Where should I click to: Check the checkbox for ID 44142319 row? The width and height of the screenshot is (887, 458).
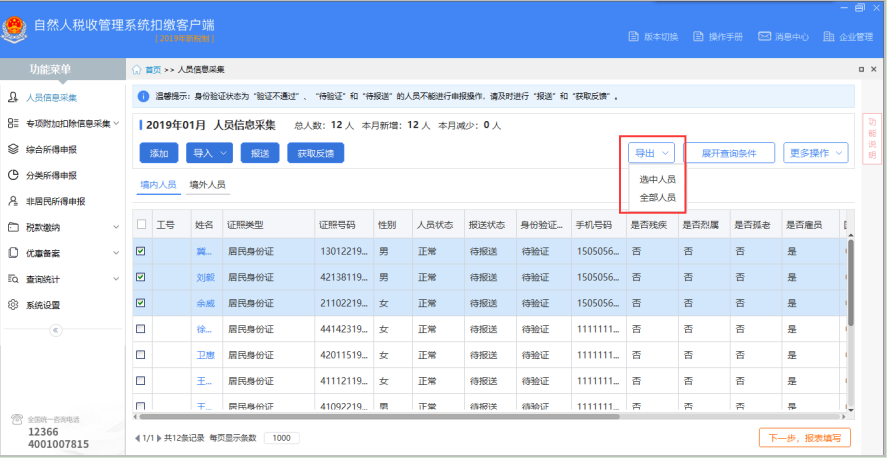141,329
